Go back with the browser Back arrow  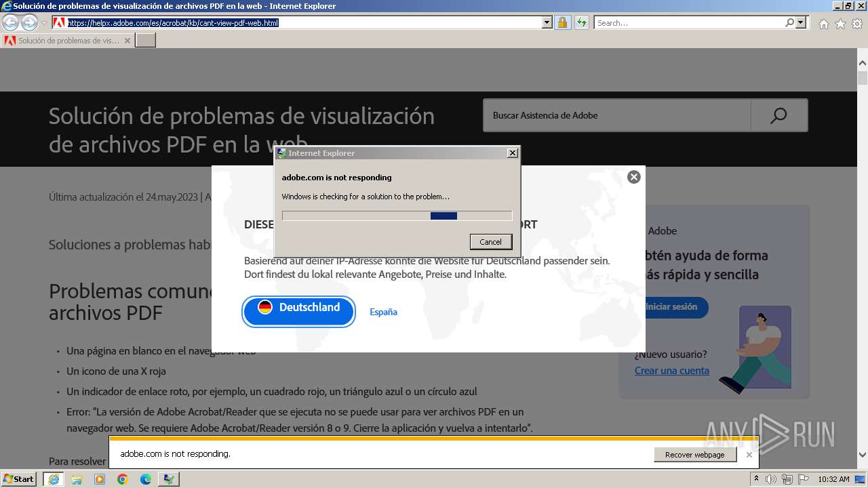click(10, 23)
